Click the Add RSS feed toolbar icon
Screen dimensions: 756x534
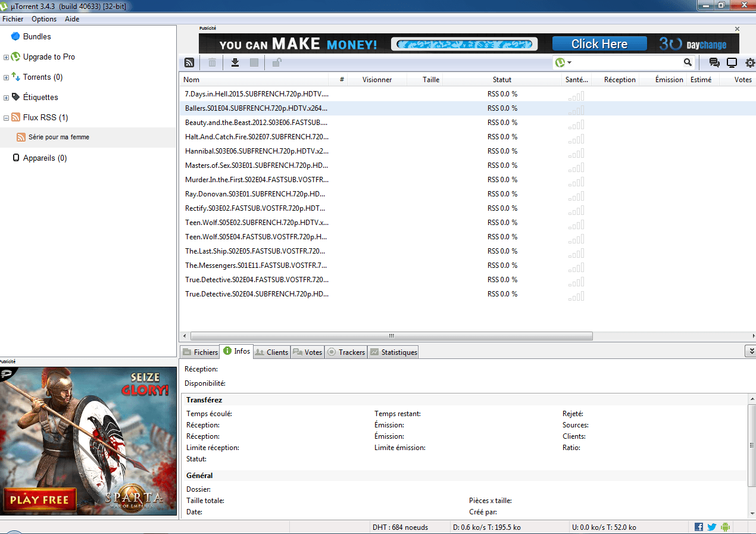coord(189,63)
